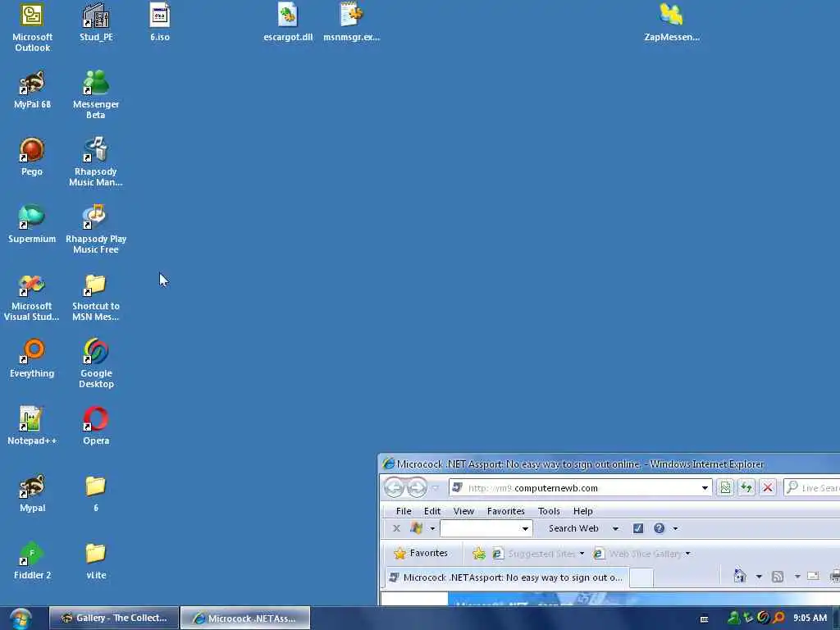The image size is (840, 630).
Task: Click the Home icon in IE command bar
Action: click(x=740, y=577)
